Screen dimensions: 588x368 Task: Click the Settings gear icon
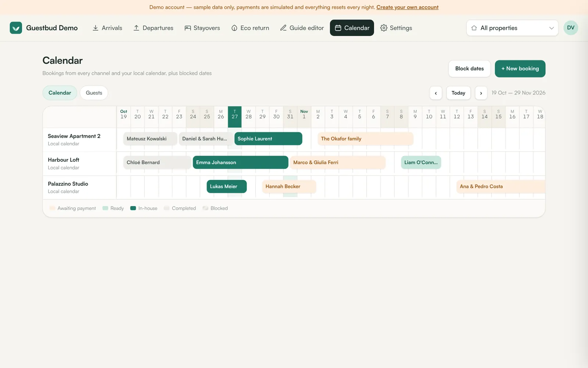(x=384, y=28)
